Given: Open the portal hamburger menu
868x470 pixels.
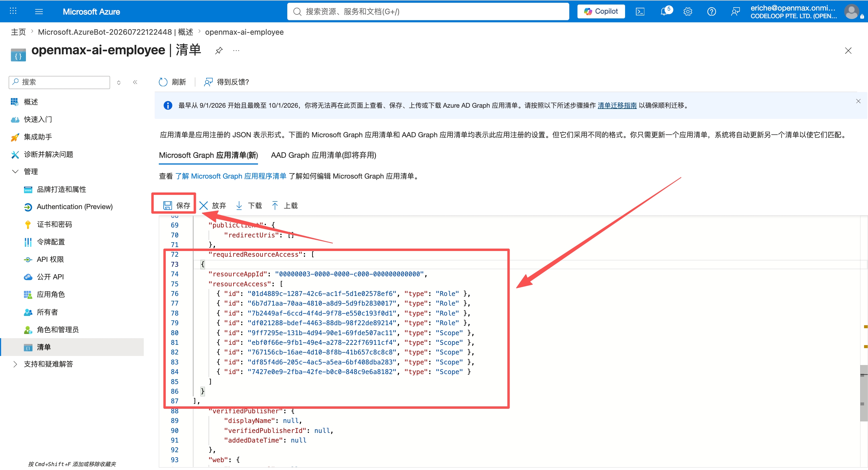Looking at the screenshot, I should coord(39,11).
